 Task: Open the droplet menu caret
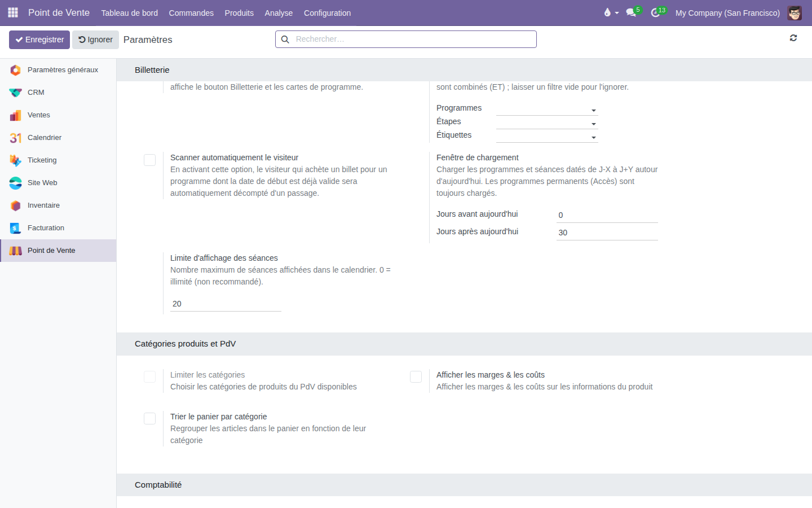coord(617,13)
